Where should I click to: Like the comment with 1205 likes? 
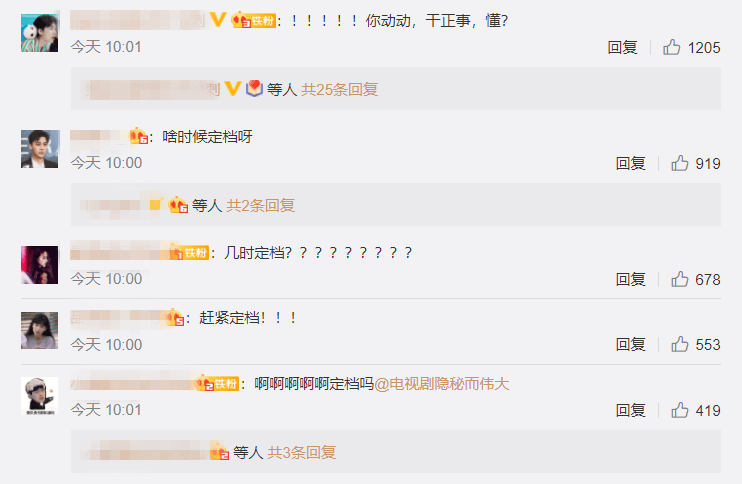click(671, 47)
